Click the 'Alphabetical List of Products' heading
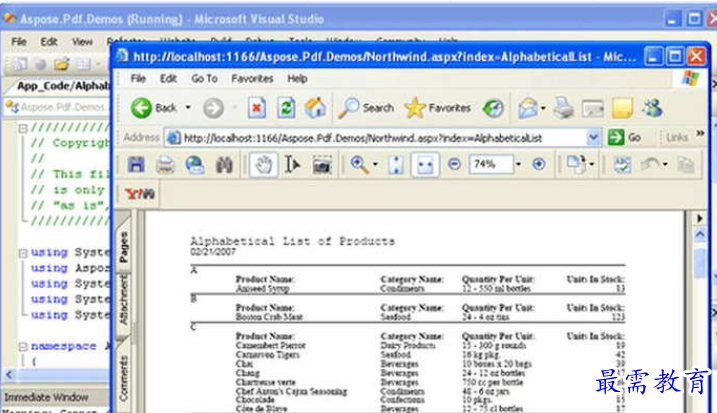The width and height of the screenshot is (717, 413). pos(292,241)
